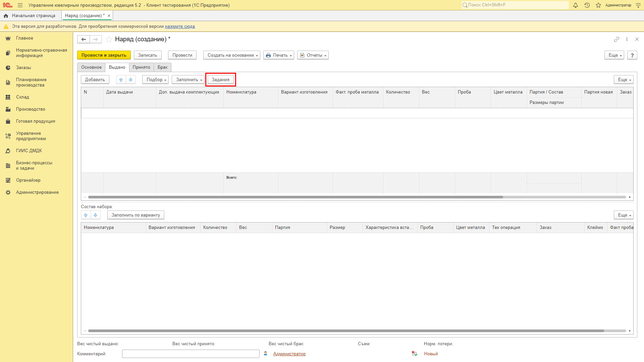Screen dimensions: 644x362
Task: Click the Производство factory icon
Action: [8, 109]
